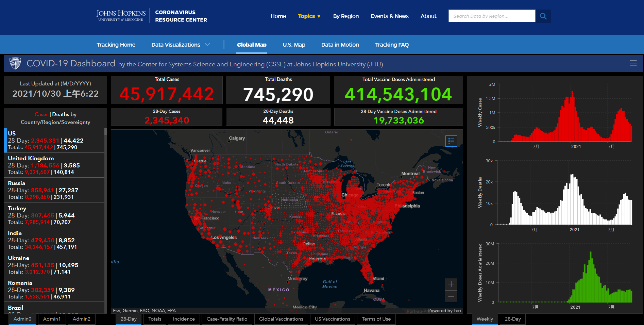Click the Total Cases figure 45,917,442
Viewport: 644px width, 325px height.
167,94
